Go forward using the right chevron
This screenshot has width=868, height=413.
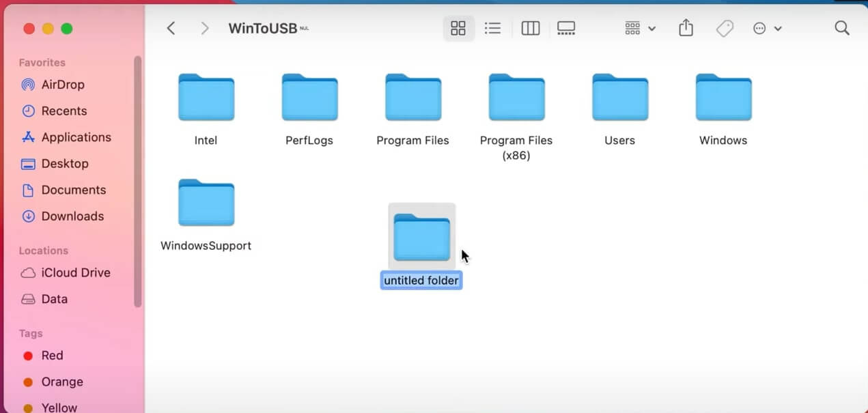click(x=204, y=28)
